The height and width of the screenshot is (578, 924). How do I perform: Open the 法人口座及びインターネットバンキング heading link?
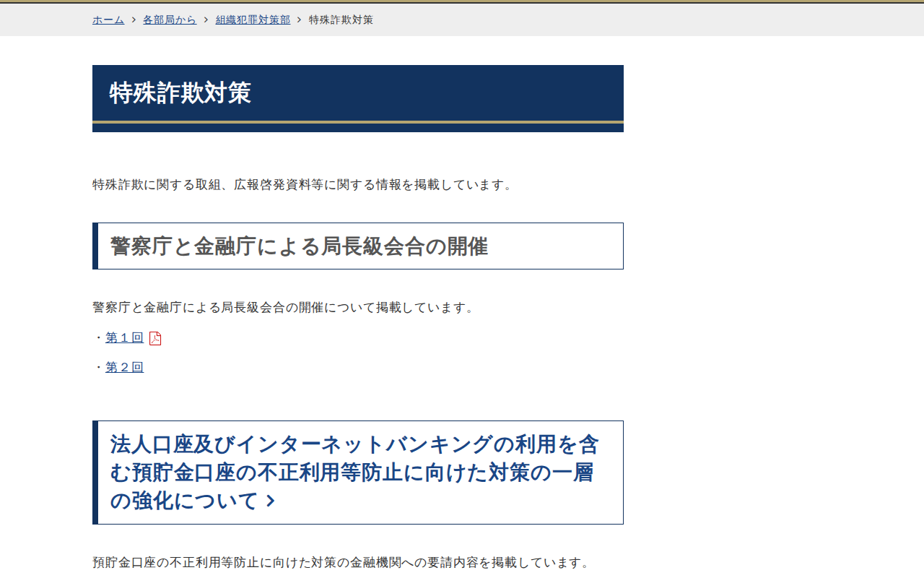coord(354,473)
